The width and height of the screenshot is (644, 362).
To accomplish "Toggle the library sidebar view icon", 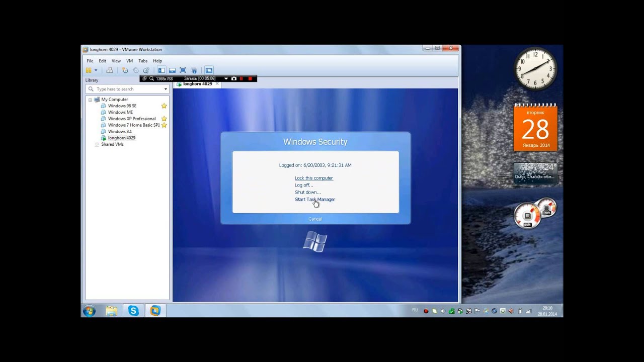I will click(x=162, y=70).
